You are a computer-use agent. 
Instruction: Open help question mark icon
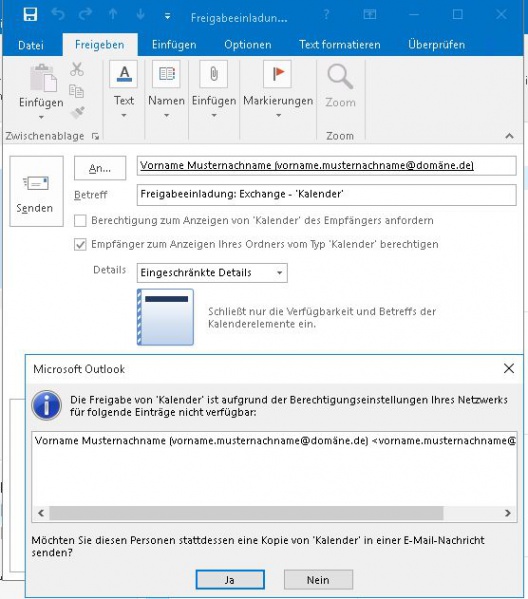tap(326, 15)
